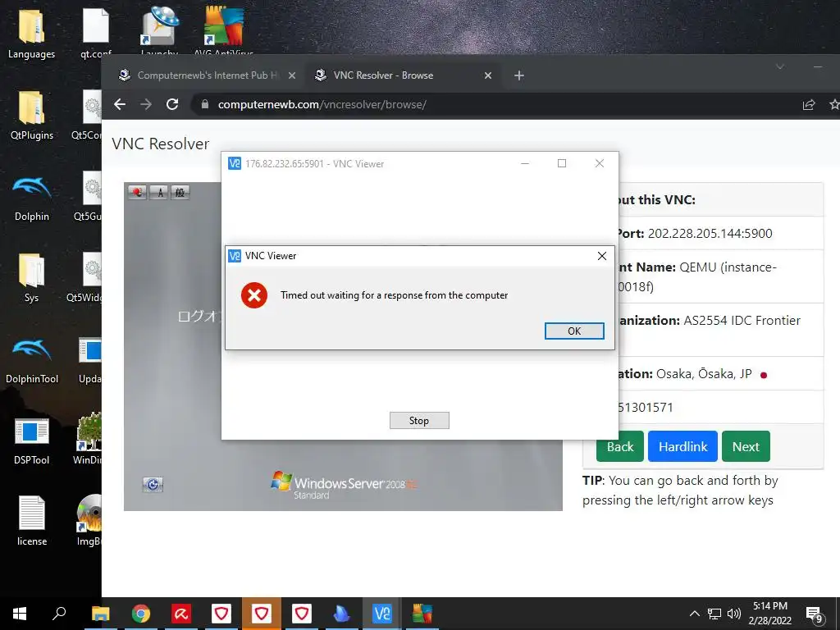
Task: Click OK in the VNC Viewer error dialog
Action: [x=574, y=331]
